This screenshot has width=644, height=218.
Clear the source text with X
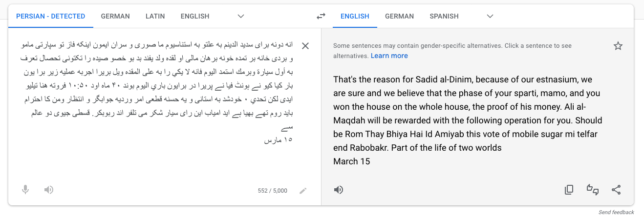pyautogui.click(x=305, y=46)
